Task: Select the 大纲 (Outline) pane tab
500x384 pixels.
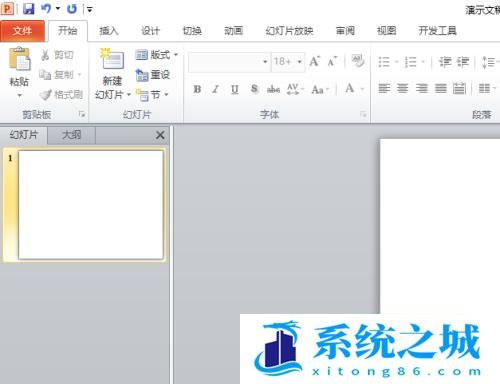Action: point(71,135)
